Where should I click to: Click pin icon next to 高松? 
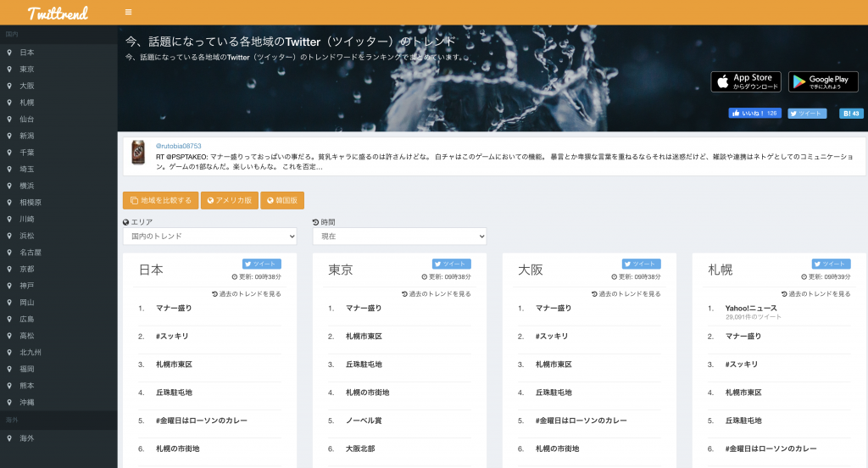(9, 336)
